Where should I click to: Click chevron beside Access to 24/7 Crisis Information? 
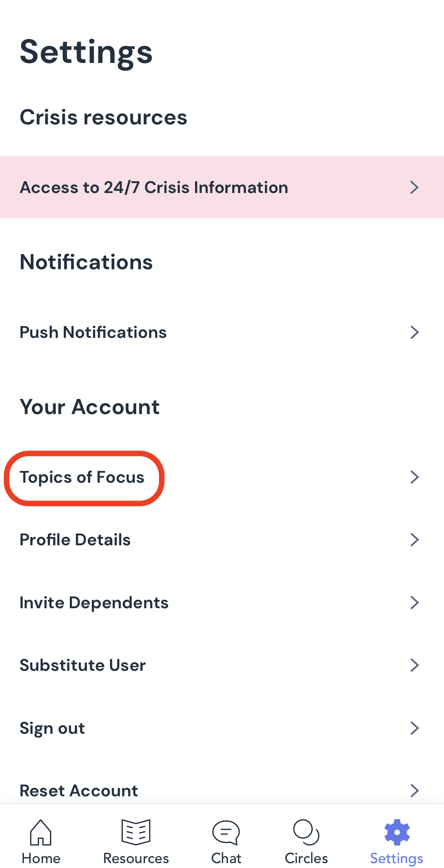414,187
